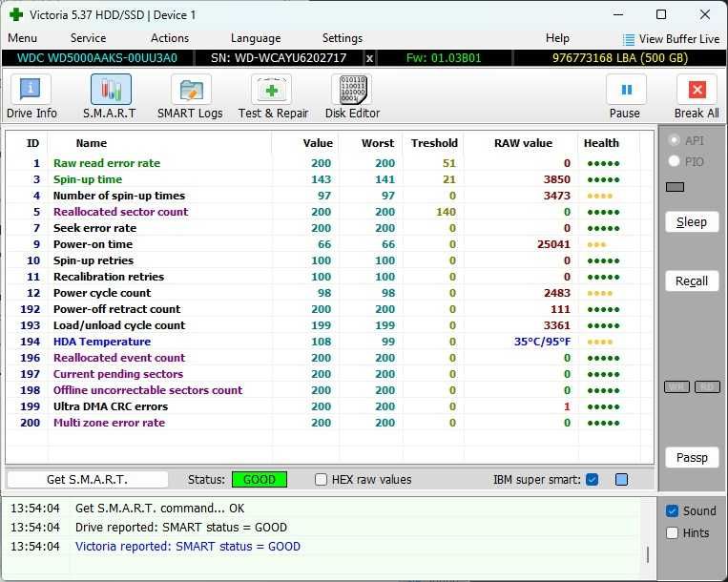Click the gray indicator box under PIO
Image resolution: width=728 pixels, height=582 pixels.
[675, 187]
